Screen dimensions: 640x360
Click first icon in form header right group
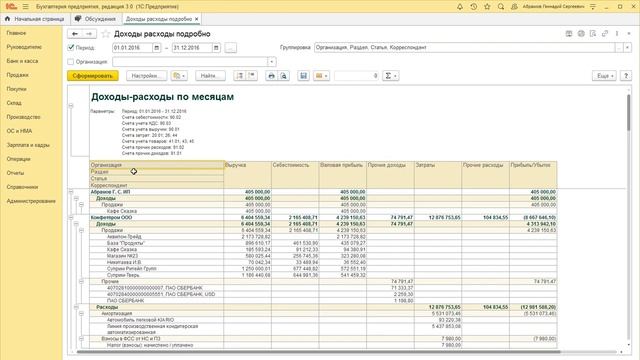pos(569,33)
